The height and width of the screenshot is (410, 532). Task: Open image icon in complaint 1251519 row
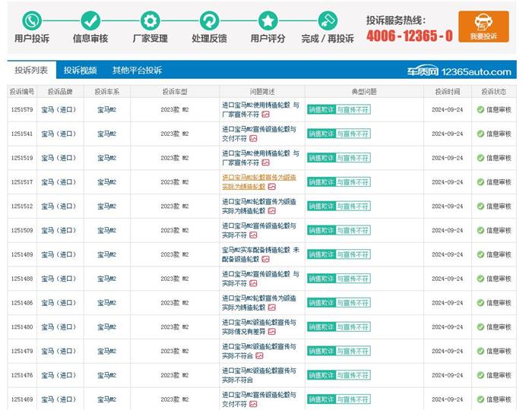point(266,162)
